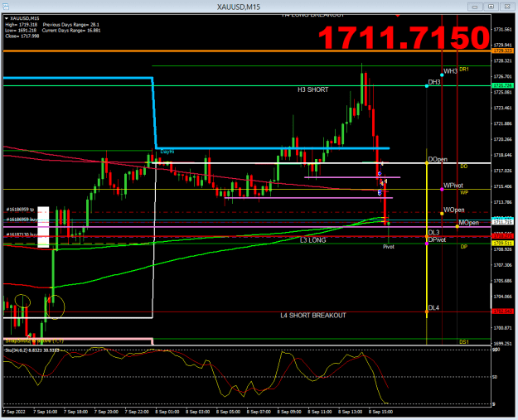Viewport: 518px width, 420px height.
Task: Click the 'DL3' level label
Action: (433, 233)
